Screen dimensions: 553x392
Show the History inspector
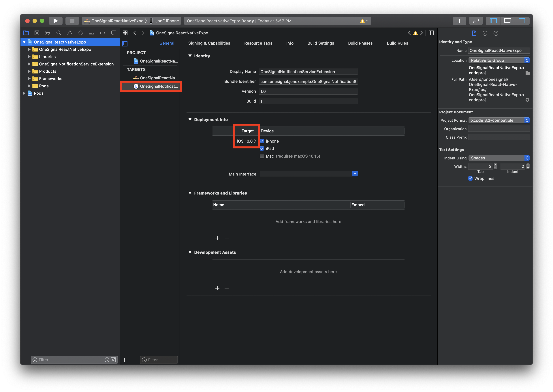485,33
